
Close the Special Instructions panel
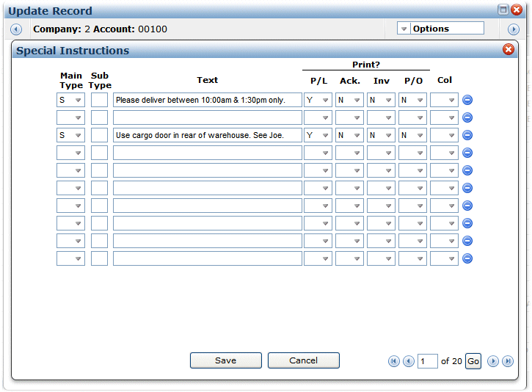pos(509,50)
